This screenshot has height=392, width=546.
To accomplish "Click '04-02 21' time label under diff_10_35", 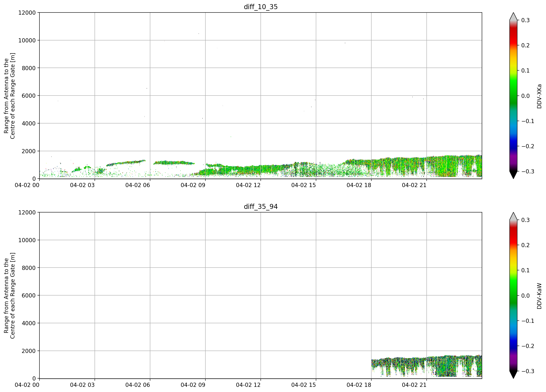I will pos(414,185).
